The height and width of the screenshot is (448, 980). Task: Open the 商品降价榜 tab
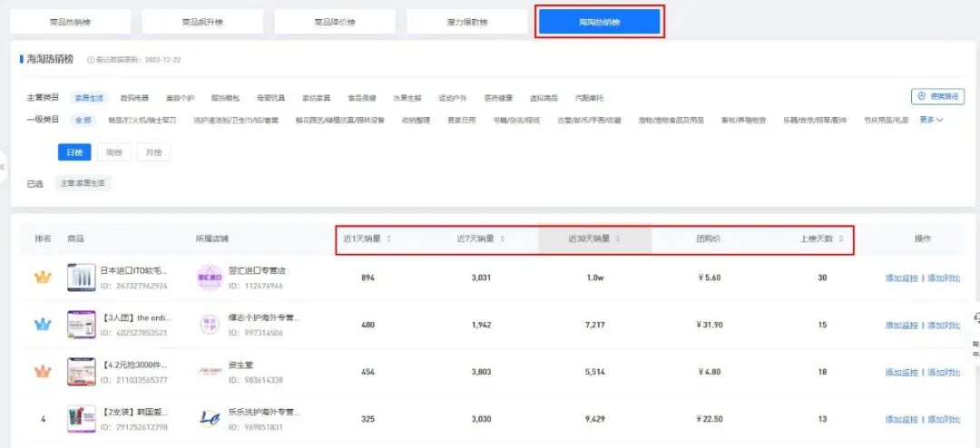(334, 22)
